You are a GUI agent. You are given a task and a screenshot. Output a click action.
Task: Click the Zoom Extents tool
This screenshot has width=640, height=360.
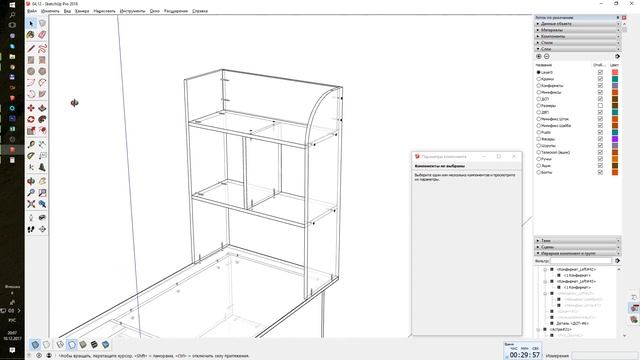31,204
